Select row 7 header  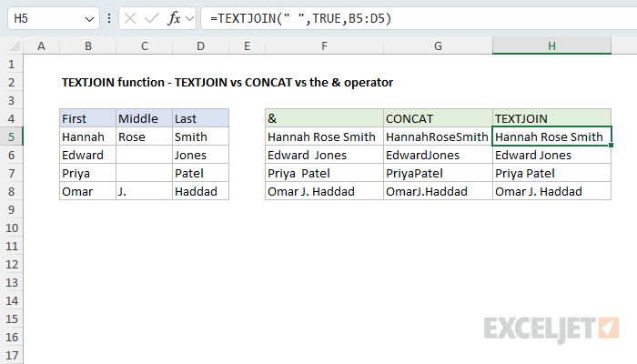[x=11, y=173]
